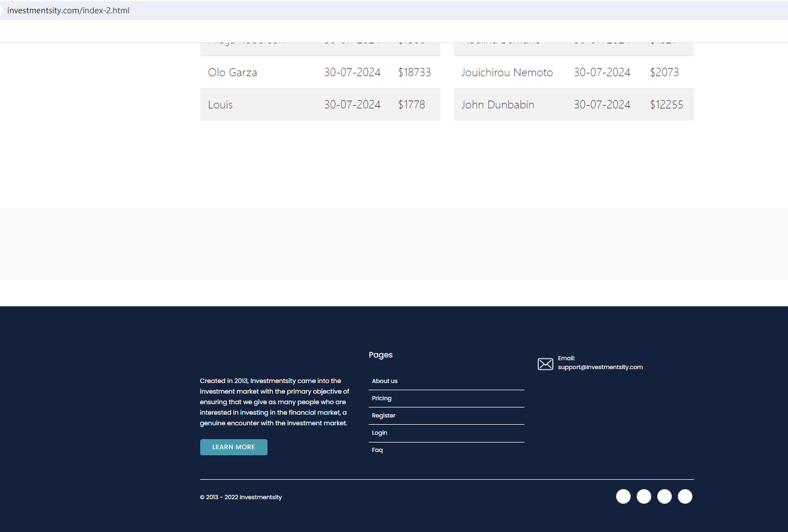
Task: Click the first white social circle icon
Action: point(623,496)
